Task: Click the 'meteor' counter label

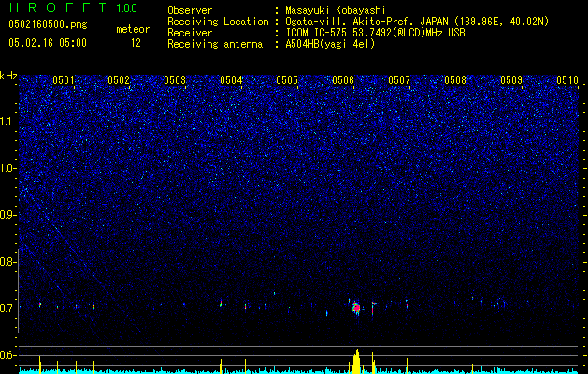Action: 133,29
